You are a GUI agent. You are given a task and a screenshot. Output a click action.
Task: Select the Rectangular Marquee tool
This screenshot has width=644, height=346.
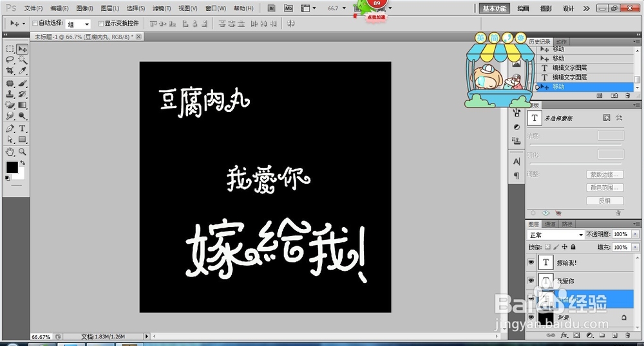coord(10,49)
